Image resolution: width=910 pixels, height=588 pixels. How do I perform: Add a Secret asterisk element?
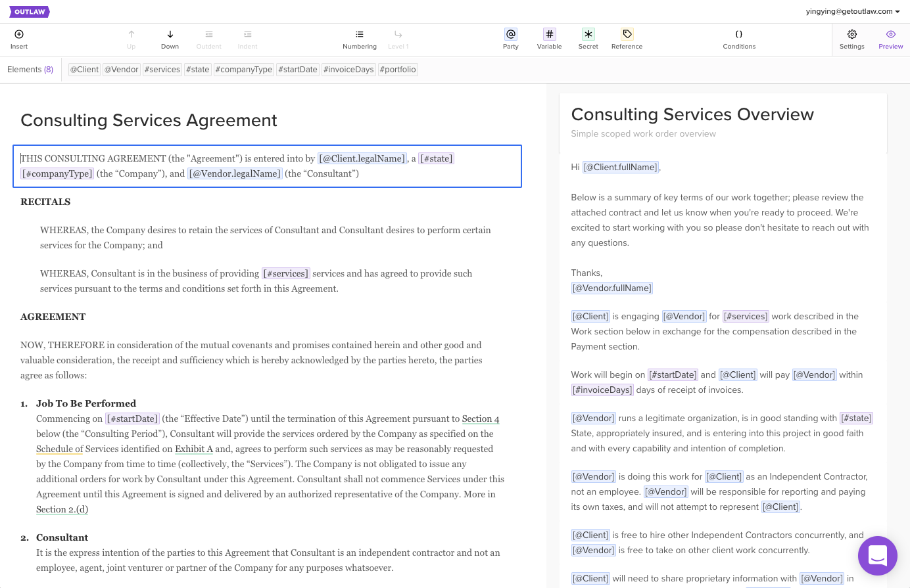tap(588, 35)
